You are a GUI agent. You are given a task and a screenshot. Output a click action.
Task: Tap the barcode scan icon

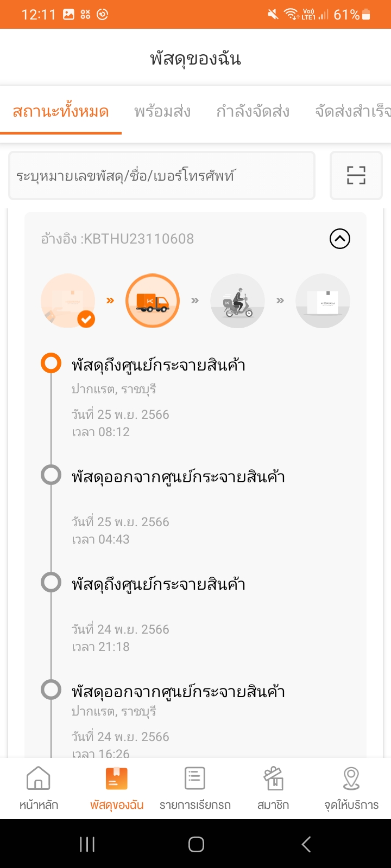(x=356, y=175)
